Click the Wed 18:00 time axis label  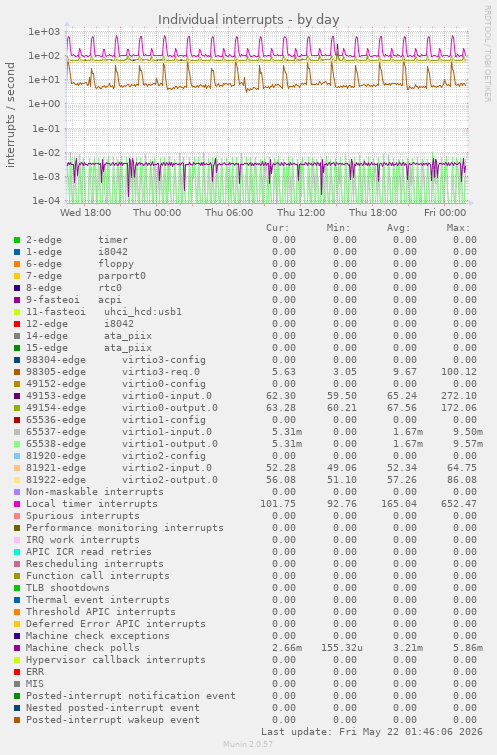[86, 212]
